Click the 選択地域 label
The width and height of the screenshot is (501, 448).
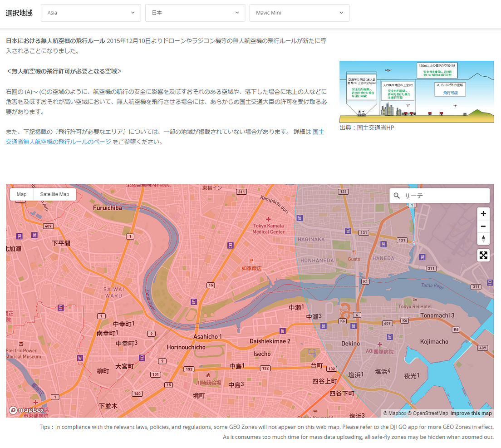tap(19, 13)
